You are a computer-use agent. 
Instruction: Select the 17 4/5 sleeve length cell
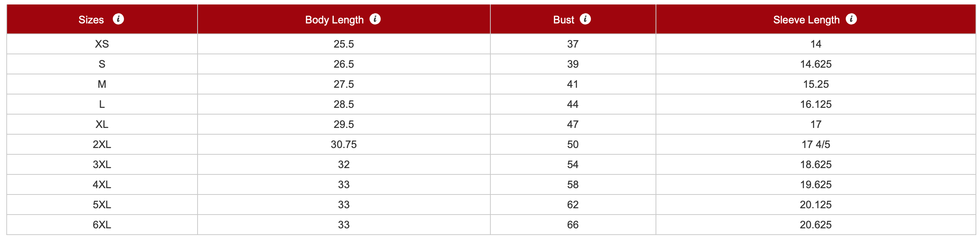pos(816,144)
